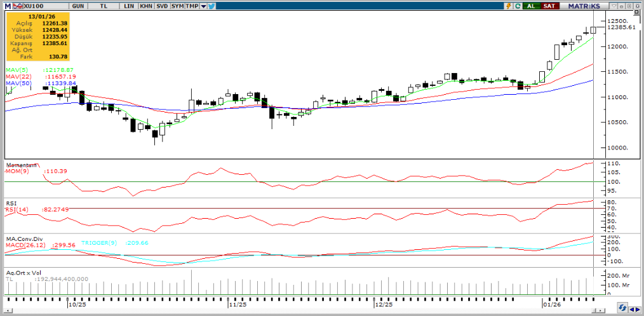Toggle the SVD option in toolbar
The image size is (644, 316).
click(162, 5)
